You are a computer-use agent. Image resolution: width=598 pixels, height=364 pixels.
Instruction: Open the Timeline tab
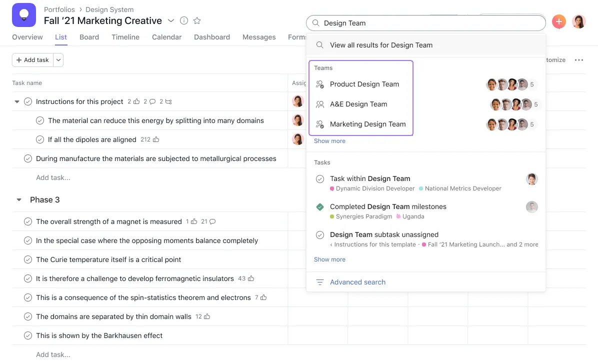click(x=125, y=37)
